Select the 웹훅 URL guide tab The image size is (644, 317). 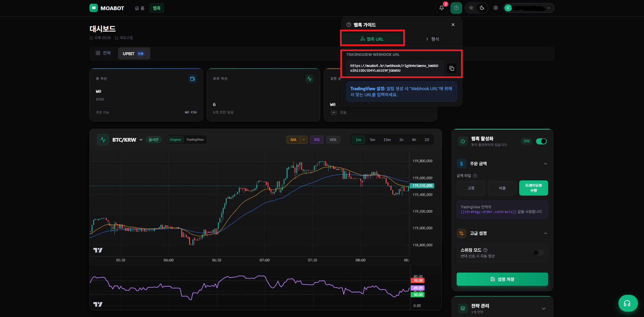tap(372, 39)
